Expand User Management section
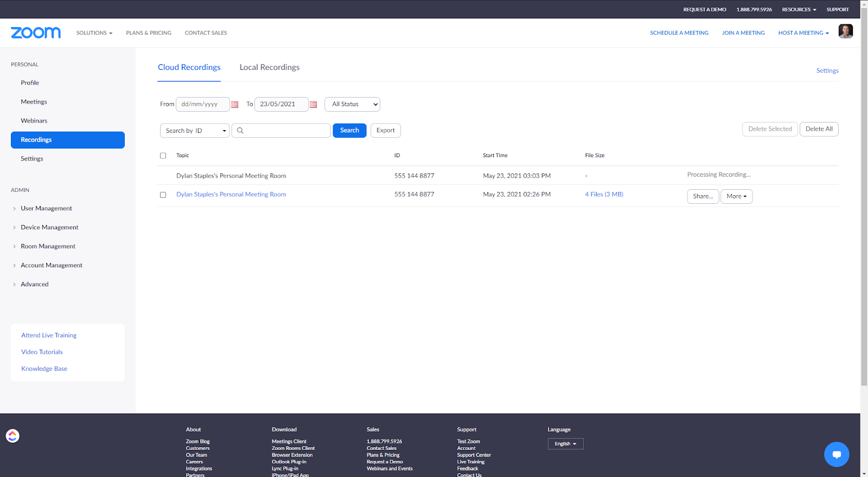Viewport: 868px width, 477px height. (46, 208)
